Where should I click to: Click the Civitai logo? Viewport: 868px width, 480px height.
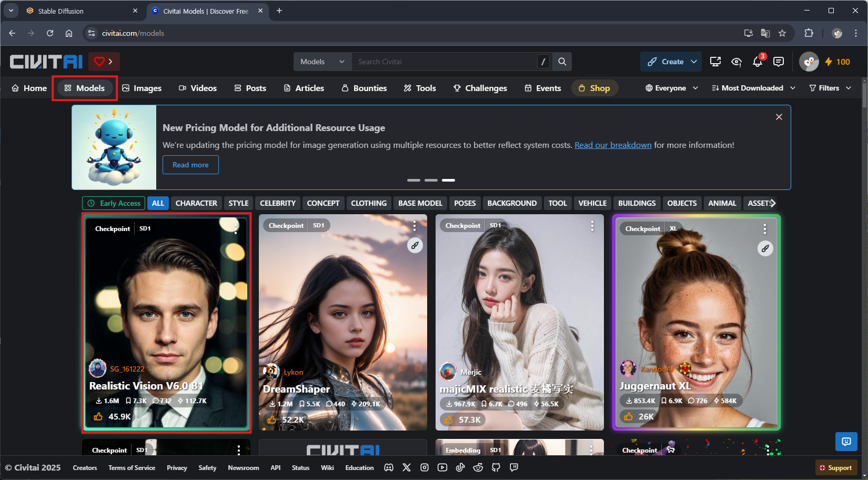[46, 62]
